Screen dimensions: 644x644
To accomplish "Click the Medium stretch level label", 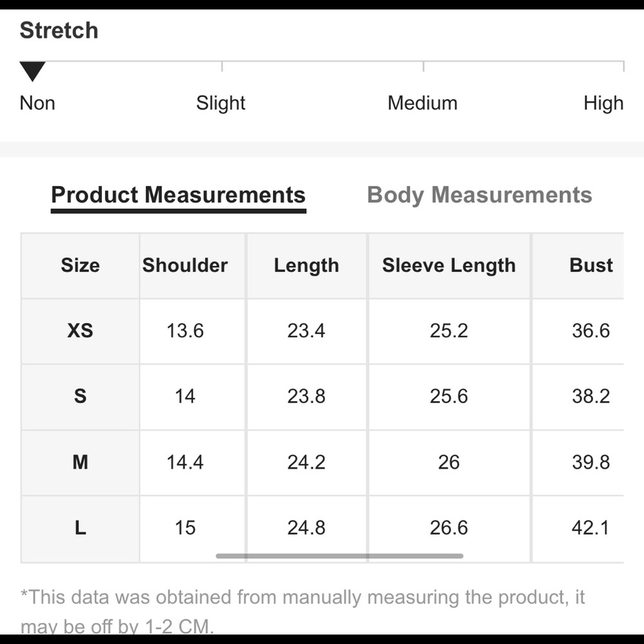I will [x=422, y=103].
